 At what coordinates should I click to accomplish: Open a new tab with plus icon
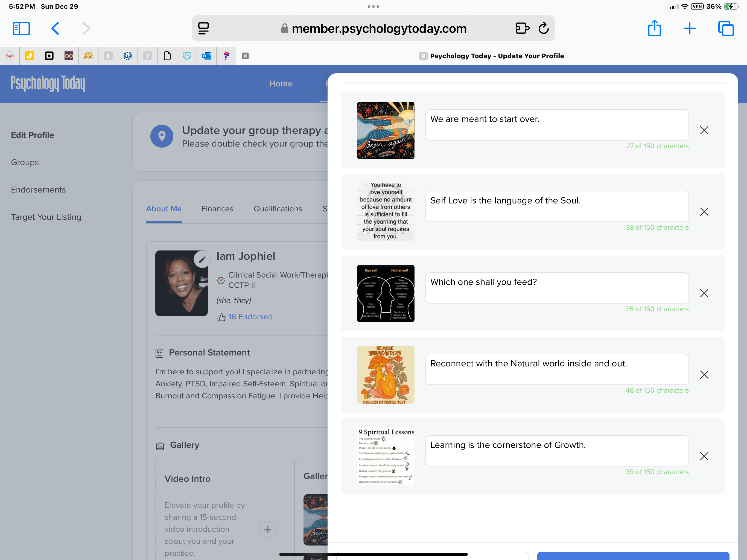click(x=689, y=28)
